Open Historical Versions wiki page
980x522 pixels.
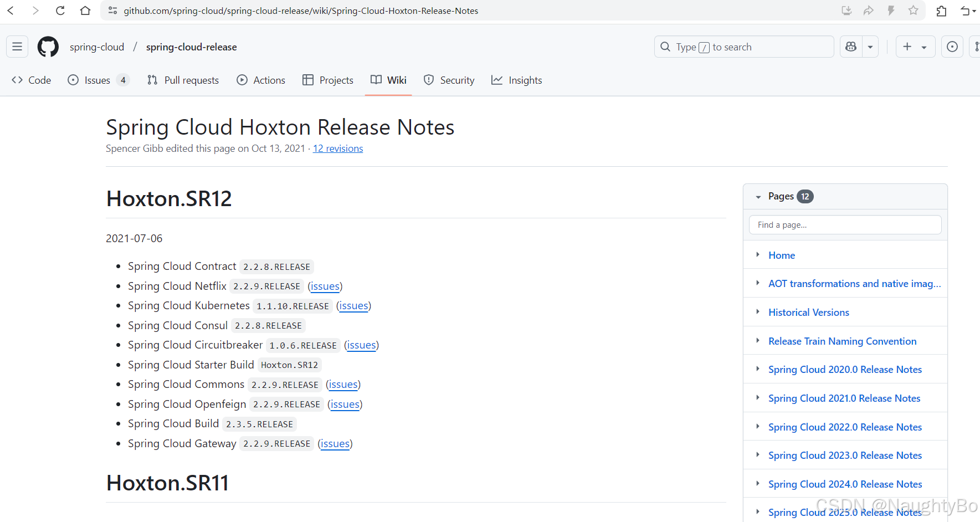pyautogui.click(x=809, y=313)
